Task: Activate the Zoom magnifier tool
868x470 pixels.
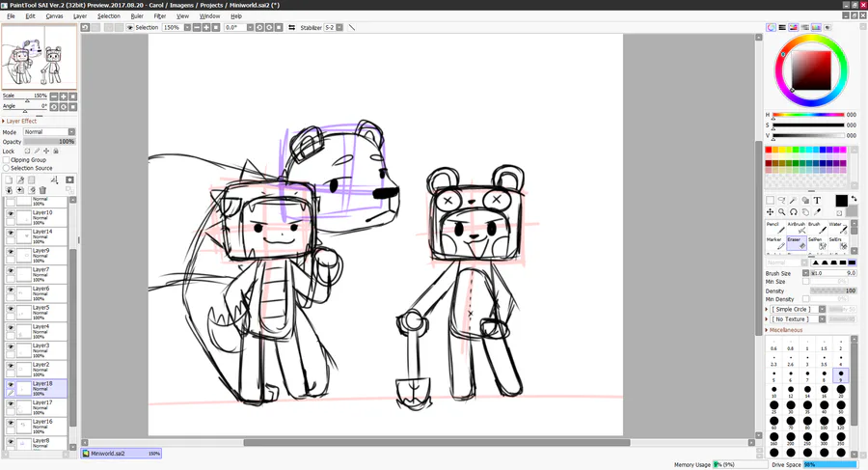Action: click(781, 211)
